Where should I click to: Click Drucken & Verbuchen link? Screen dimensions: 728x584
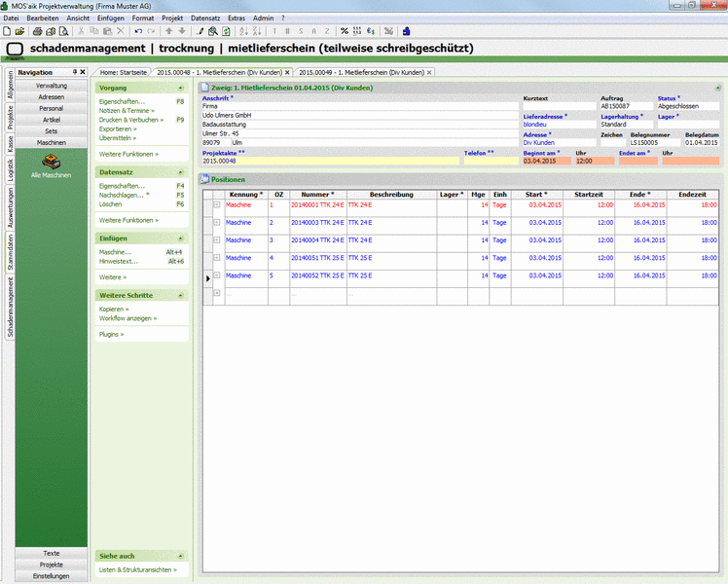click(x=131, y=120)
